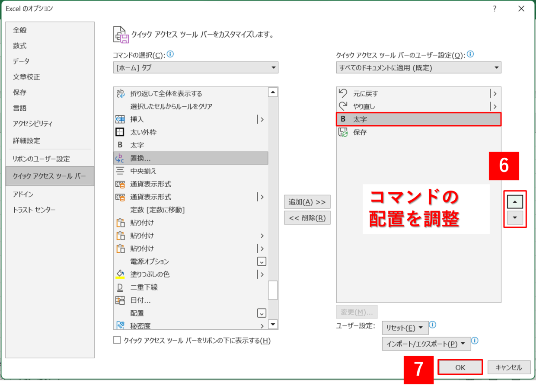Move the selected command up
This screenshot has width=536, height=392.
click(514, 202)
